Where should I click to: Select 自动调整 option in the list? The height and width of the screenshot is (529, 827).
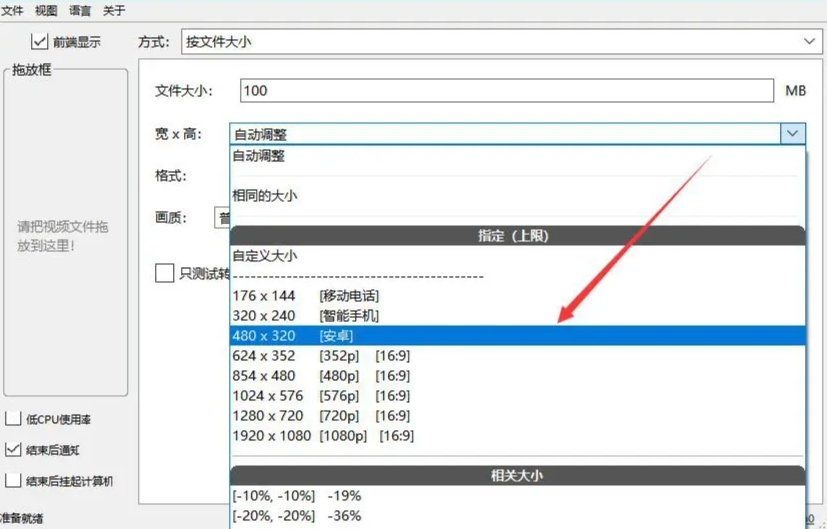pos(518,156)
